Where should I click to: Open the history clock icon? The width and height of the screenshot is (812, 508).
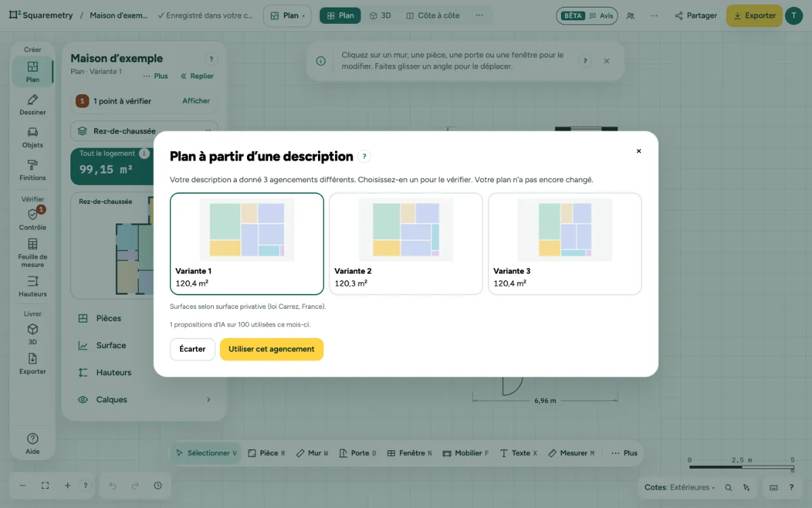click(158, 486)
